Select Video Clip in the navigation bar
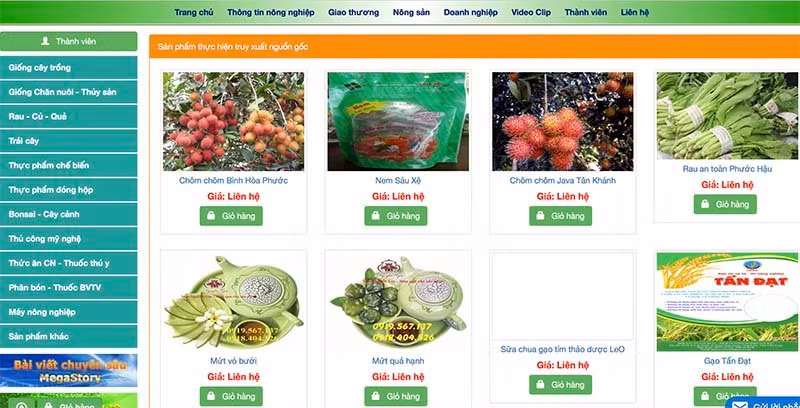This screenshot has width=800, height=408. 531,12
